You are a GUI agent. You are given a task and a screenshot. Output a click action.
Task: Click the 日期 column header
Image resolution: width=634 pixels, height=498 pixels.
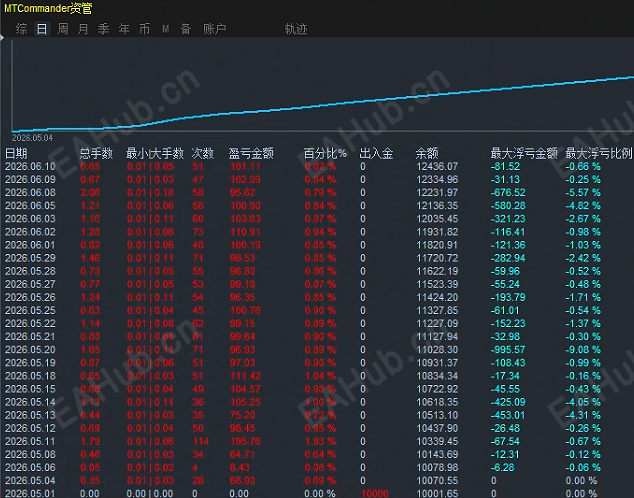pos(16,153)
